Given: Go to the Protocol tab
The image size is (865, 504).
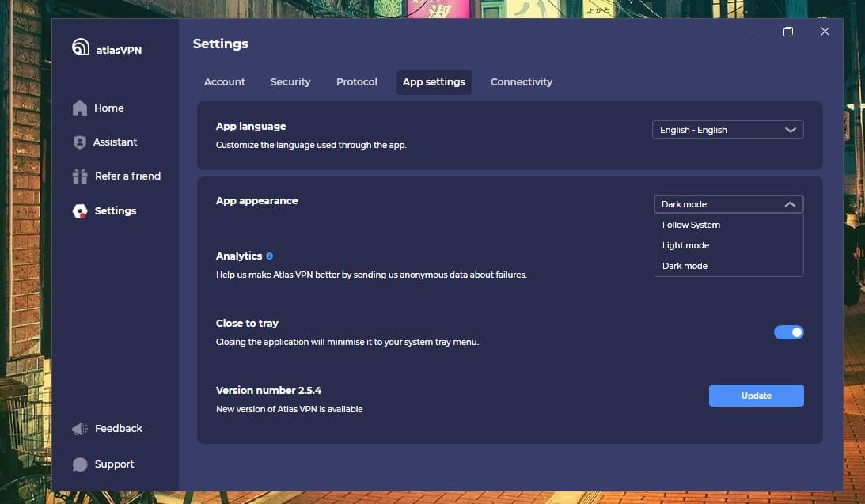Looking at the screenshot, I should (356, 82).
